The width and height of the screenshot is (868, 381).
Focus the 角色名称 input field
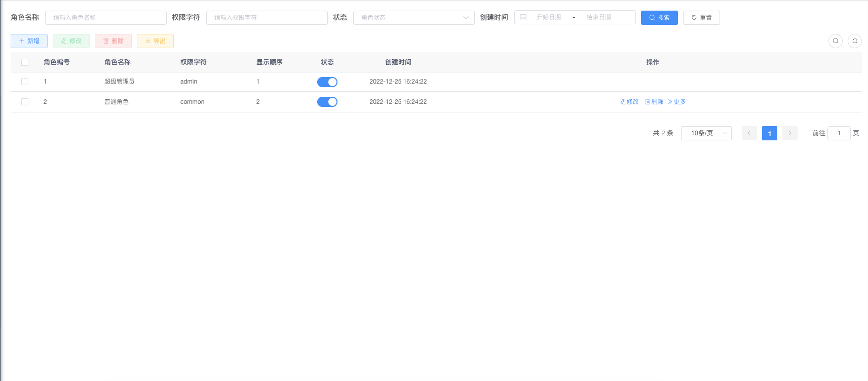click(x=106, y=18)
